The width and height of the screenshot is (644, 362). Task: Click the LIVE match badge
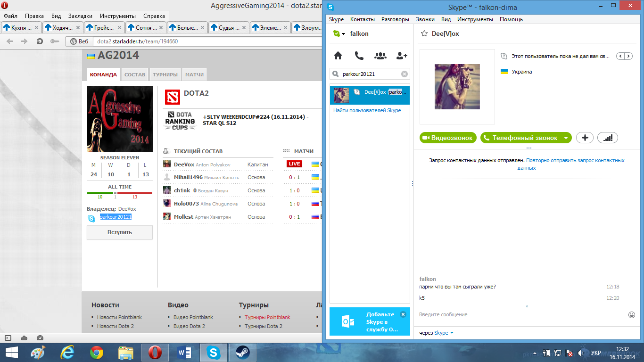[295, 164]
